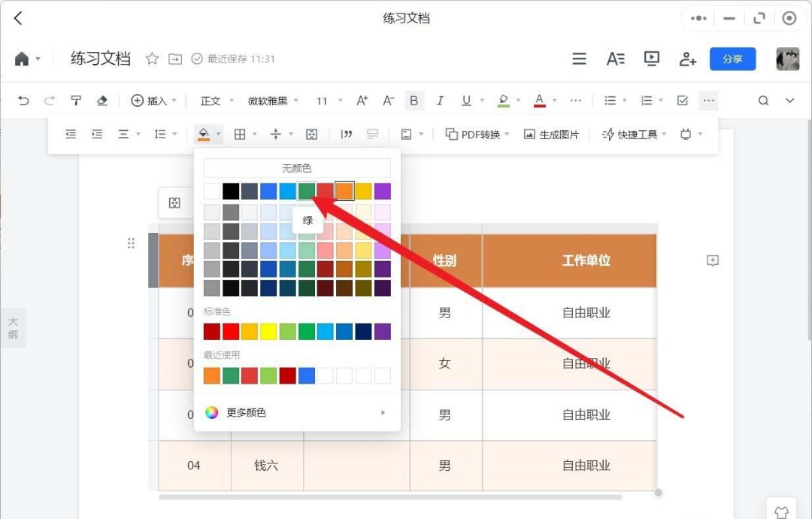Click the add comment icon beside the table
Image resolution: width=812 pixels, height=519 pixels.
click(x=712, y=261)
